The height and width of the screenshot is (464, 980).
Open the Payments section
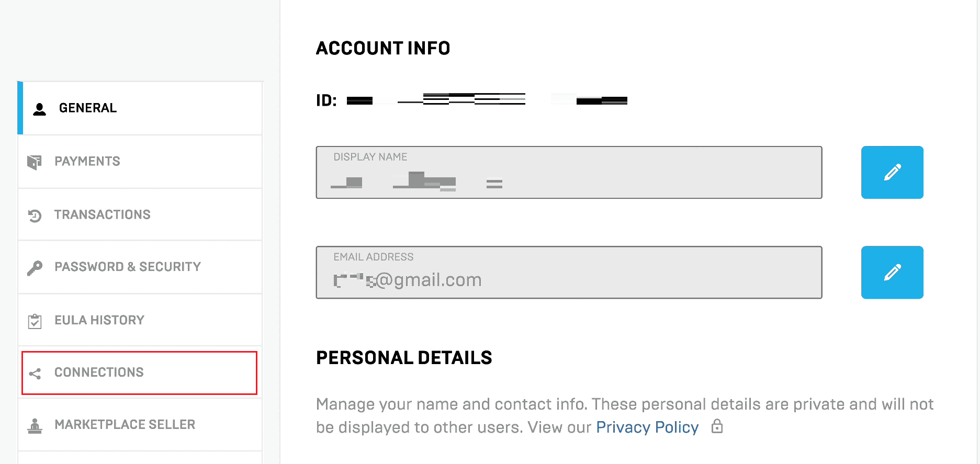tap(87, 162)
